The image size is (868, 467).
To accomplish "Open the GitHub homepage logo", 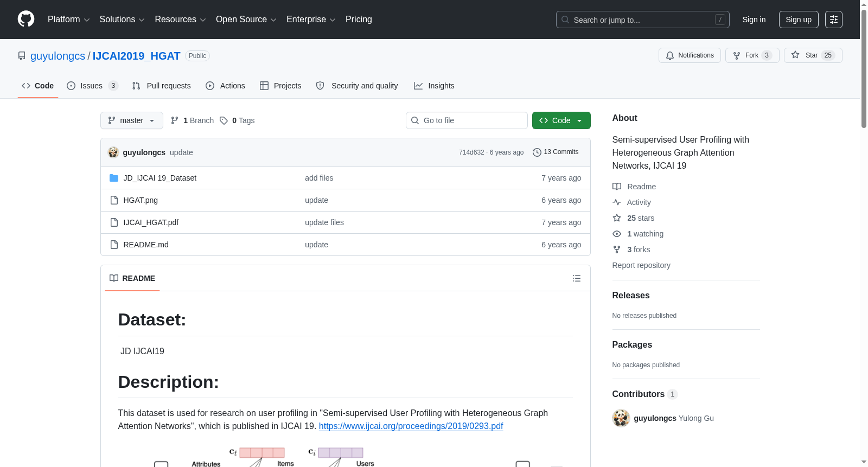I will [x=26, y=20].
